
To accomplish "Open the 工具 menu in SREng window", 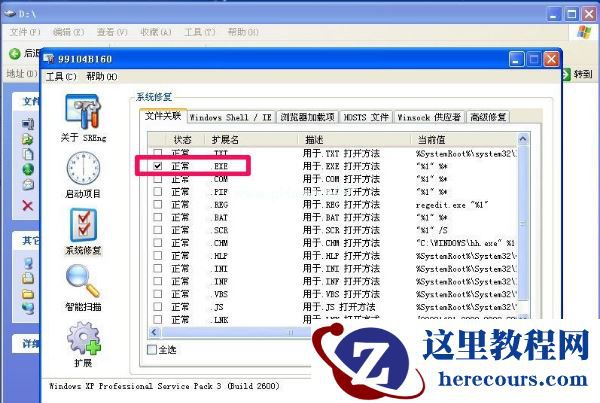I will coord(61,77).
